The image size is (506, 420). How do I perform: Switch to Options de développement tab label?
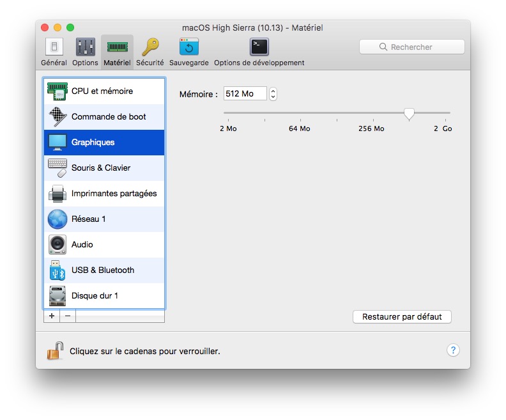point(259,63)
